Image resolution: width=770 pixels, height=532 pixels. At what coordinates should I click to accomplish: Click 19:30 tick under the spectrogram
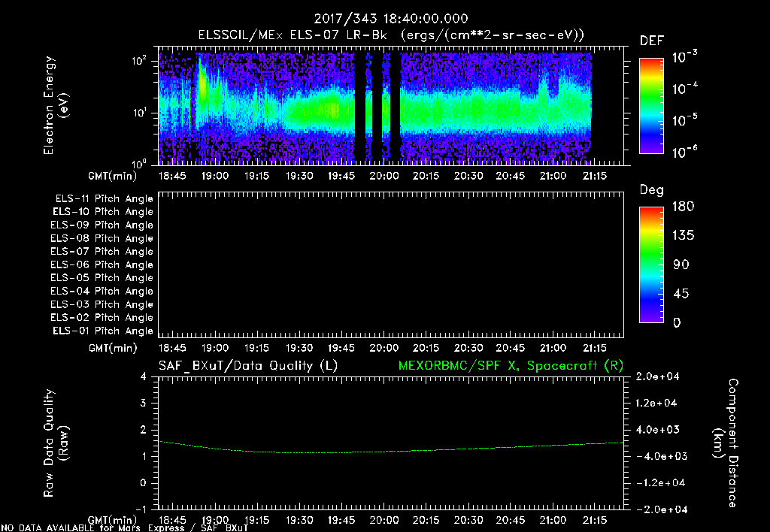coord(299,176)
